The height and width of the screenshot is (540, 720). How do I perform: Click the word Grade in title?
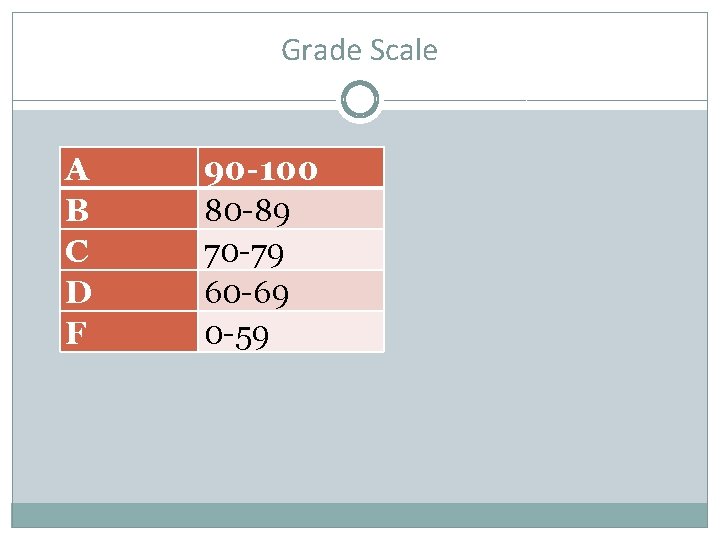click(x=321, y=50)
